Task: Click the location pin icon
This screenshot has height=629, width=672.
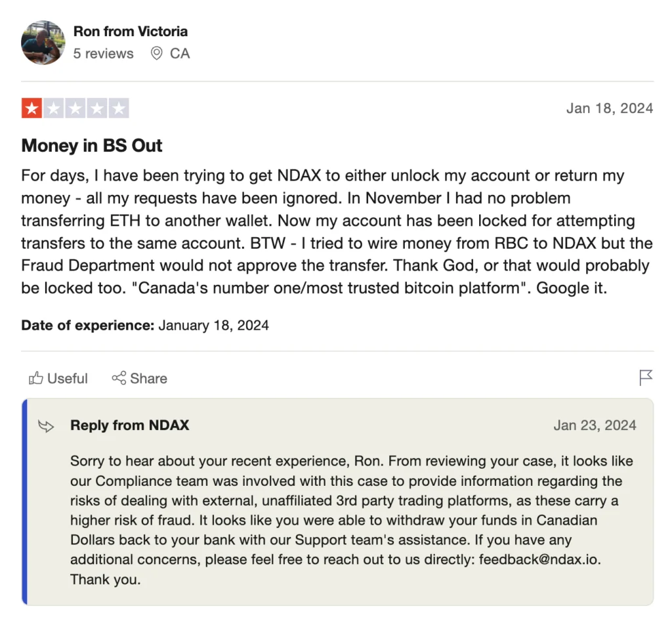Action: (156, 54)
